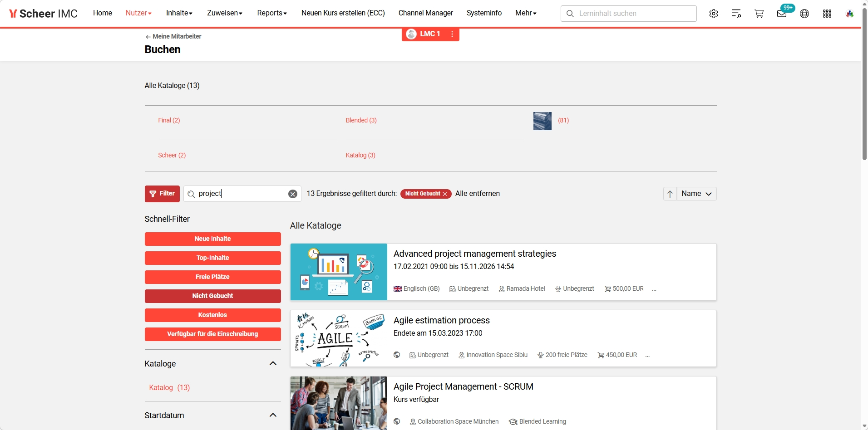
Task: Click the page vertical scrollbar thumb
Action: (864, 84)
